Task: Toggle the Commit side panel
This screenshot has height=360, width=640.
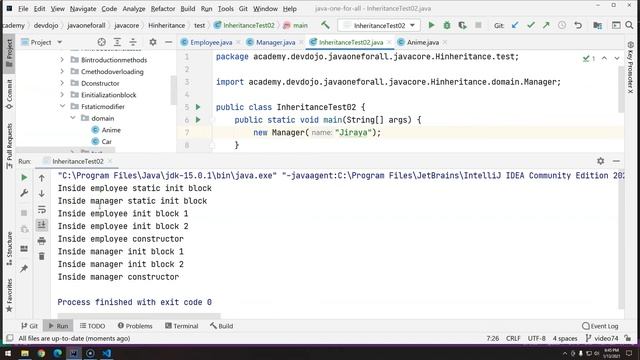Action: click(9, 95)
